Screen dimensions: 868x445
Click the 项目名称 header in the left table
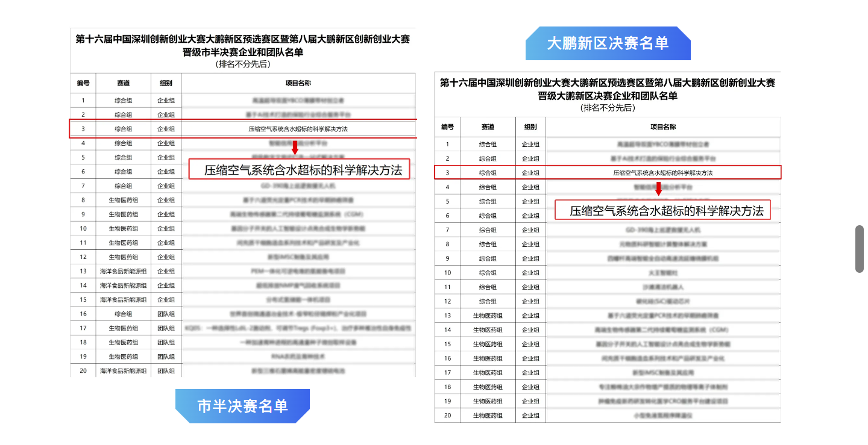click(298, 83)
